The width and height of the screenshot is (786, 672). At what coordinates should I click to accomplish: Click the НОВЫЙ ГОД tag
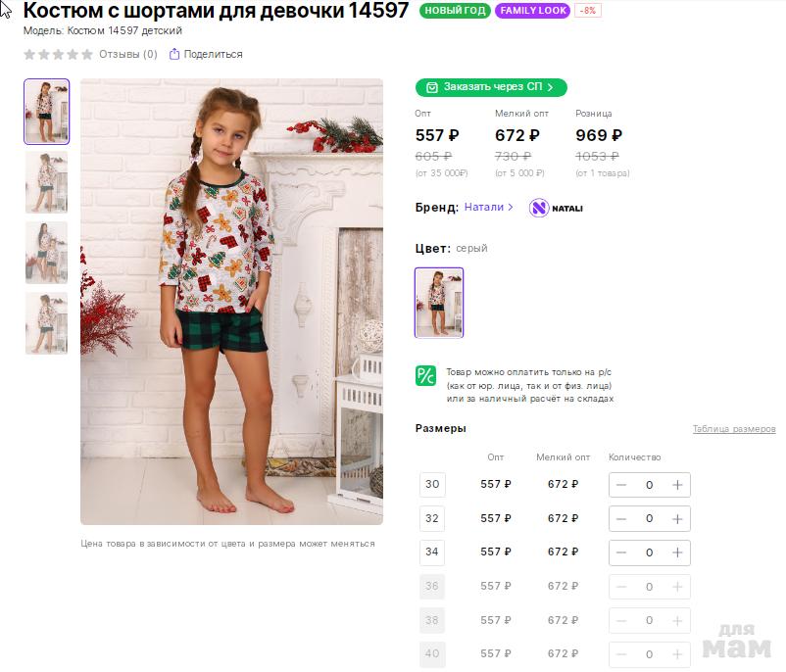[x=455, y=11]
